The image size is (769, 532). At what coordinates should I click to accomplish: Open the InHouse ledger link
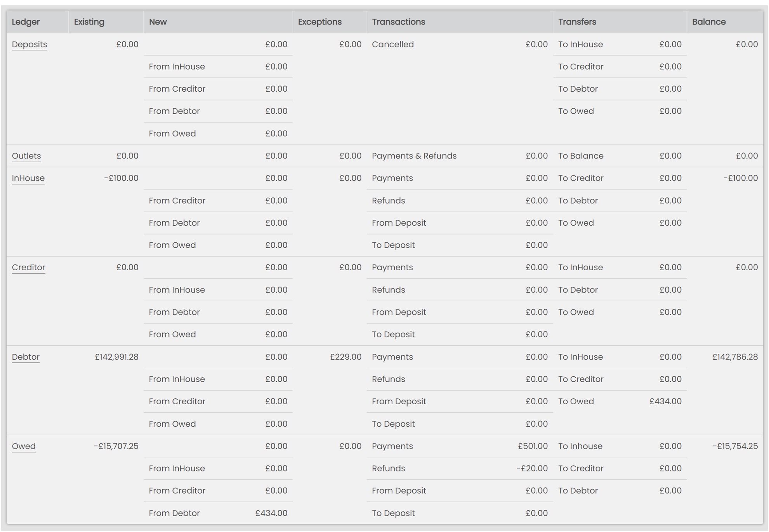click(28, 178)
